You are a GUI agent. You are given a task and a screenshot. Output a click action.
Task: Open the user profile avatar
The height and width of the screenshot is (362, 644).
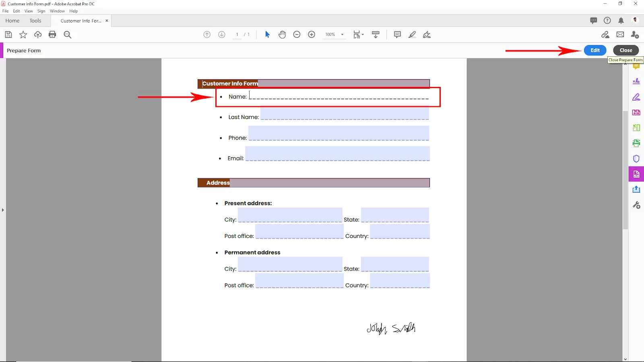coord(635,20)
